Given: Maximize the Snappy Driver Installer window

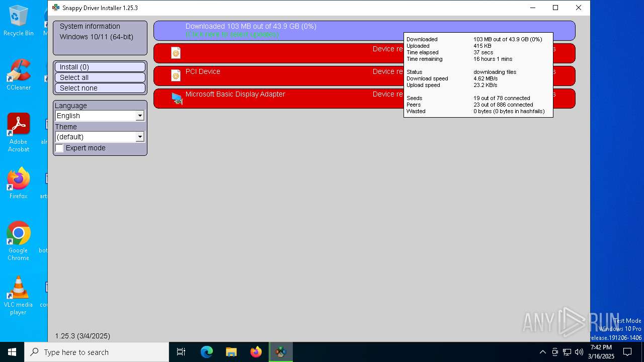Looking at the screenshot, I should [x=555, y=8].
